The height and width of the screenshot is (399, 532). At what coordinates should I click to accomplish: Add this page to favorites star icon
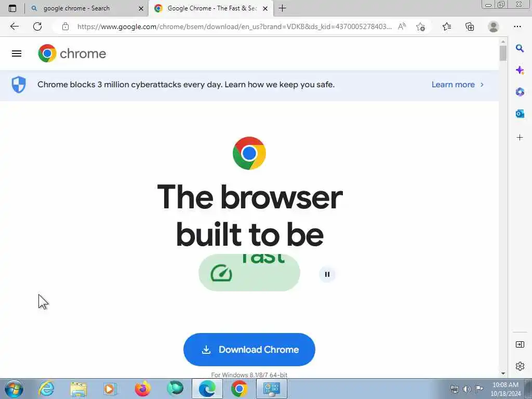click(x=421, y=27)
